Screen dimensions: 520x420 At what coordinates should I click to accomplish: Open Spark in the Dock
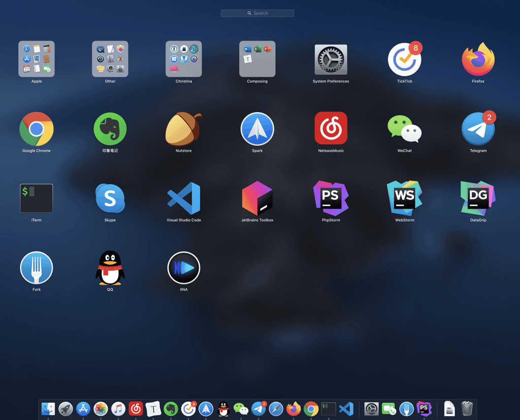coord(206,409)
